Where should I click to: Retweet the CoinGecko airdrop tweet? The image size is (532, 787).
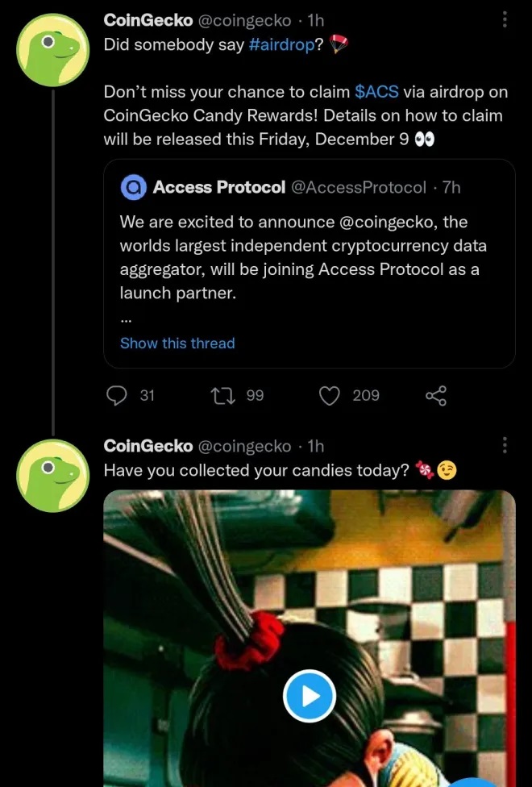coord(220,395)
